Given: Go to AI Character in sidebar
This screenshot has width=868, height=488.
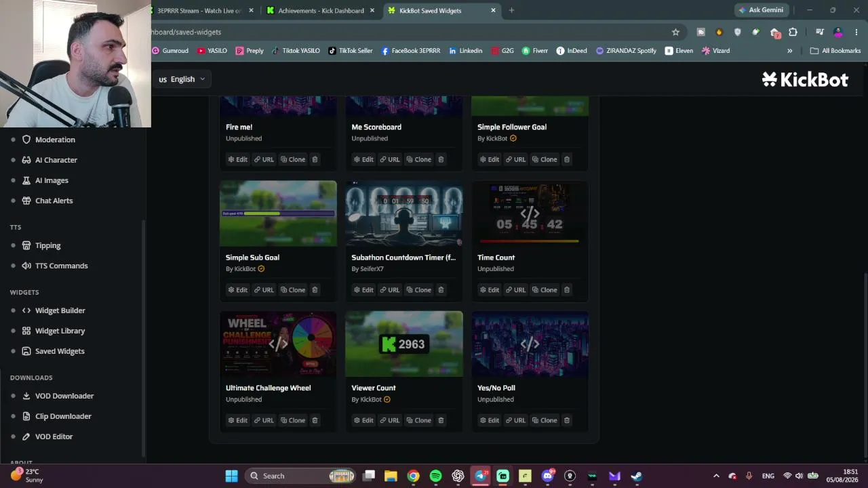Looking at the screenshot, I should [56, 160].
